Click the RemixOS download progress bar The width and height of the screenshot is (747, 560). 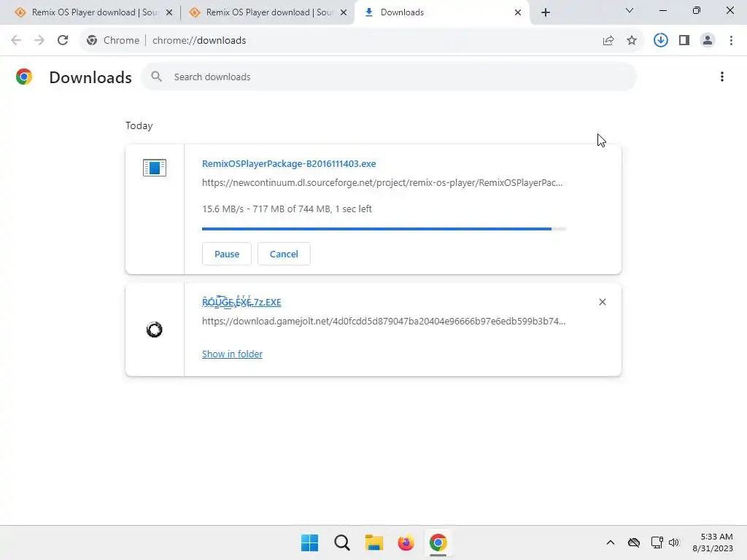pyautogui.click(x=384, y=229)
